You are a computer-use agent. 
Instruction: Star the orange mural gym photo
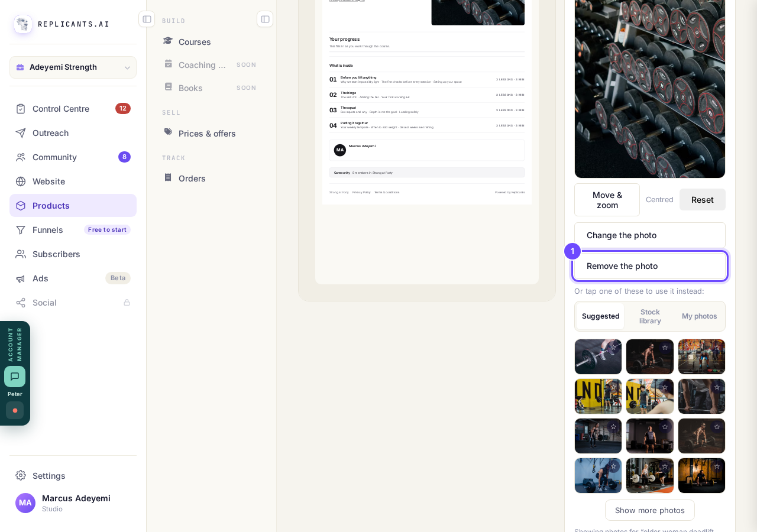717,348
